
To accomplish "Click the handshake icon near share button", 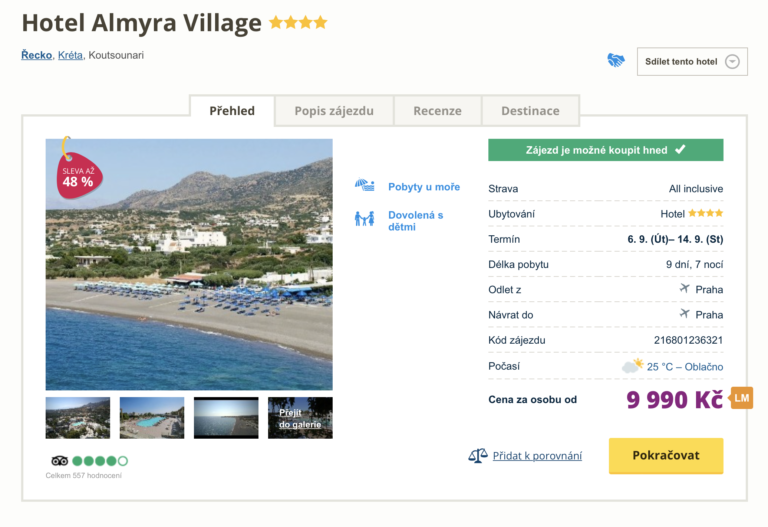I will tap(616, 60).
